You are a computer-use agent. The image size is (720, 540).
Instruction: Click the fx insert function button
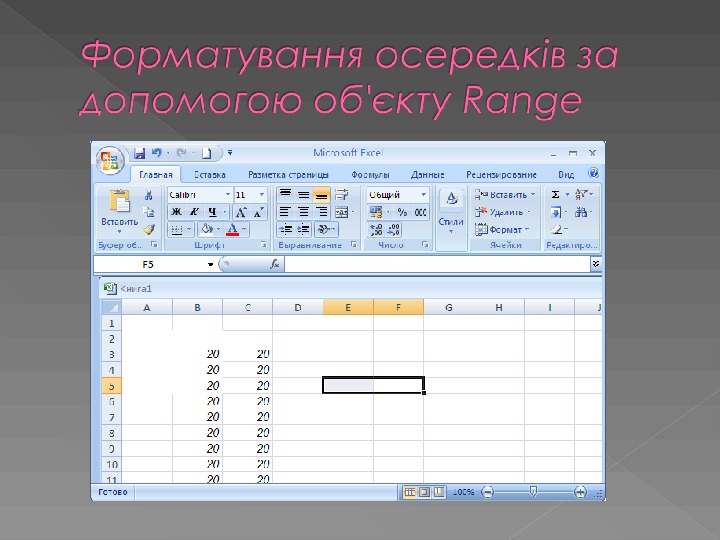(x=275, y=264)
